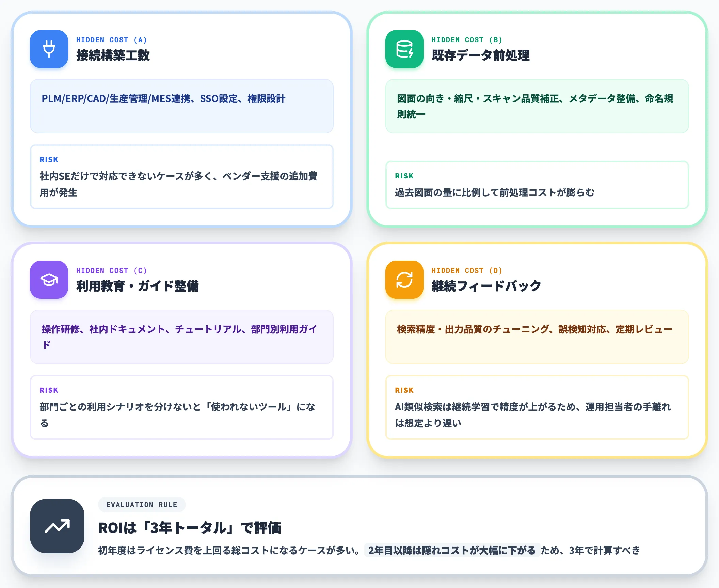The width and height of the screenshot is (719, 588).
Task: Click the risk text AI類似検索は継続学習で
Action: point(533,415)
